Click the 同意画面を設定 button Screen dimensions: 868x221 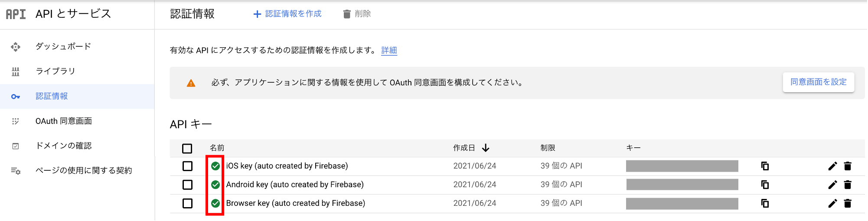pos(819,82)
